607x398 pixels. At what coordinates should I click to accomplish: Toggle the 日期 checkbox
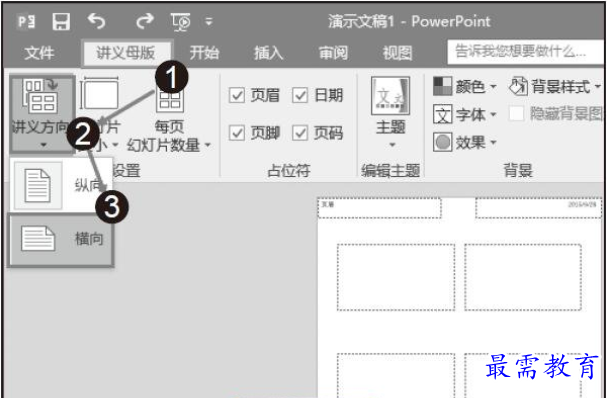[x=300, y=95]
